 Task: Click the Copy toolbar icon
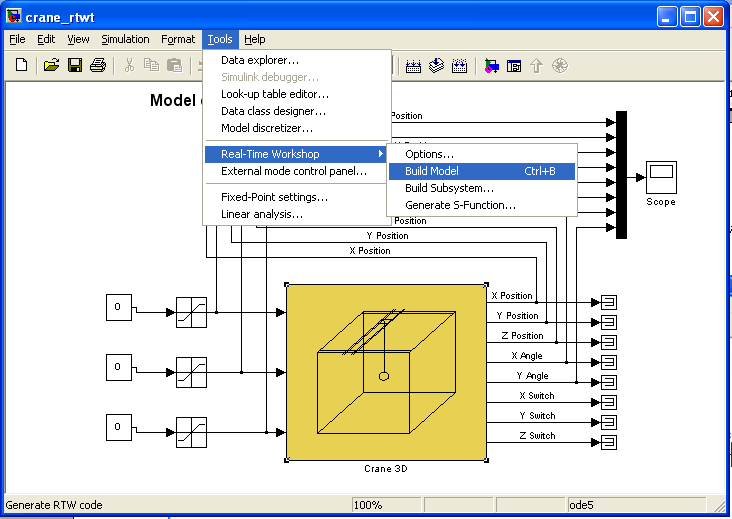(x=151, y=65)
